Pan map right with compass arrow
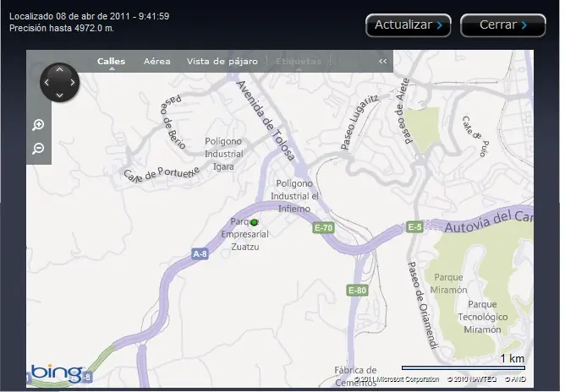This screenshot has height=392, width=565. click(x=73, y=83)
